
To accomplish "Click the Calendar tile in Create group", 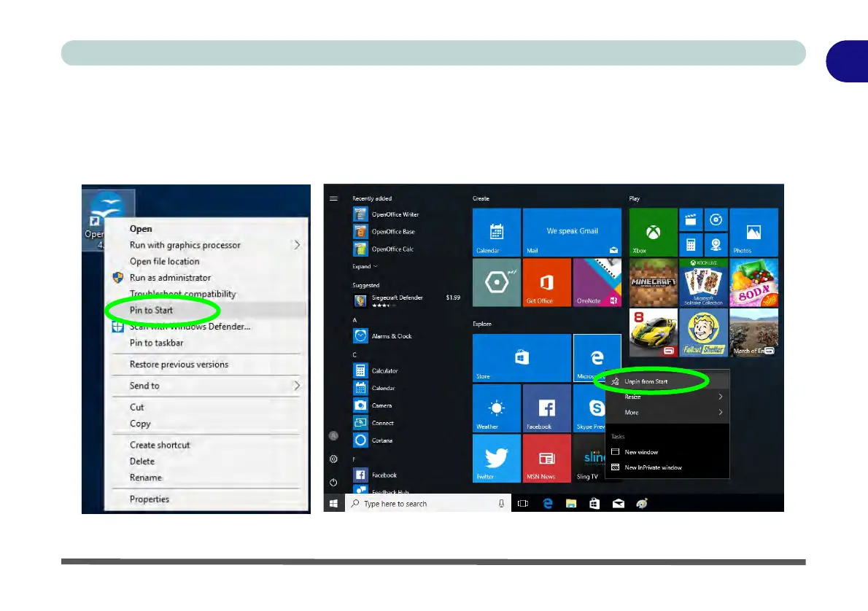I will 497,232.
